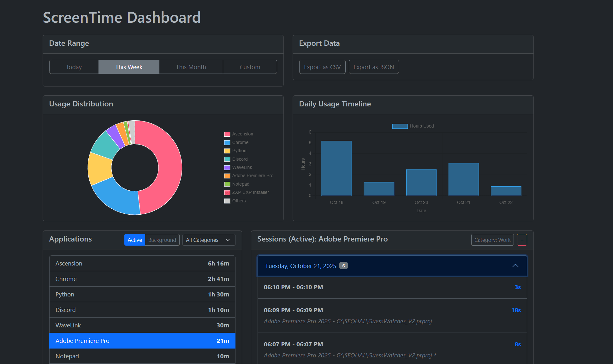Select the Today date range
The height and width of the screenshot is (364, 613).
pyautogui.click(x=74, y=67)
